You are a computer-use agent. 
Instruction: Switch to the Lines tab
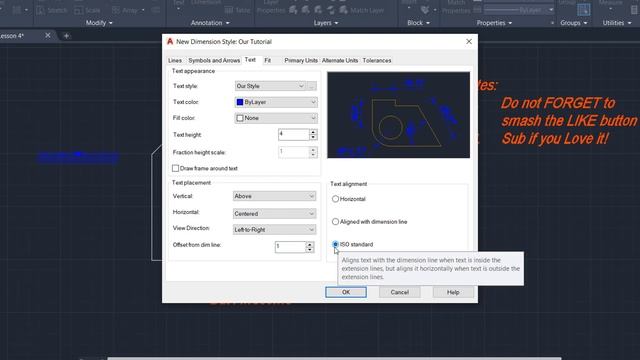point(175,60)
